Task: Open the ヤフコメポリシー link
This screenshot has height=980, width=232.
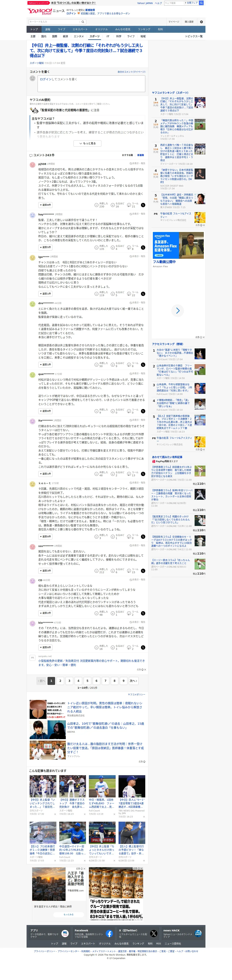Action: (137, 694)
